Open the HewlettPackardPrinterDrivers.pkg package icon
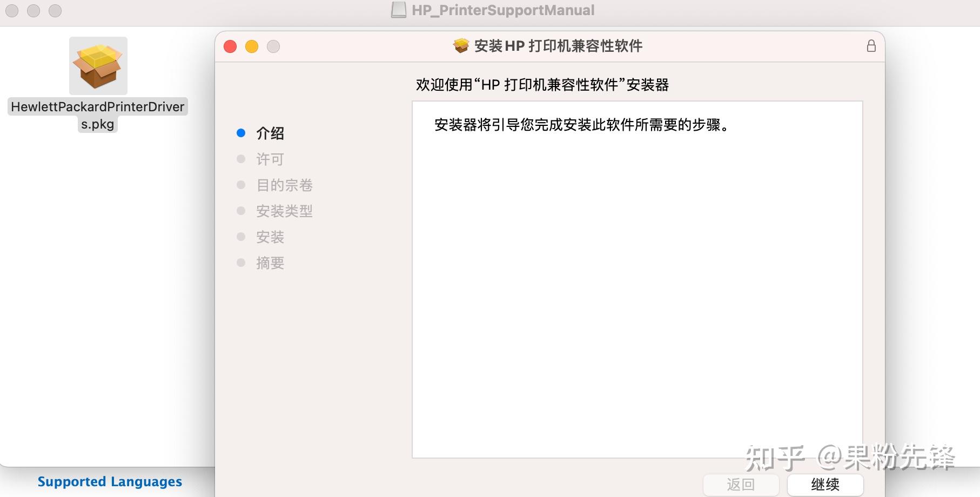980x497 pixels. pyautogui.click(x=97, y=65)
